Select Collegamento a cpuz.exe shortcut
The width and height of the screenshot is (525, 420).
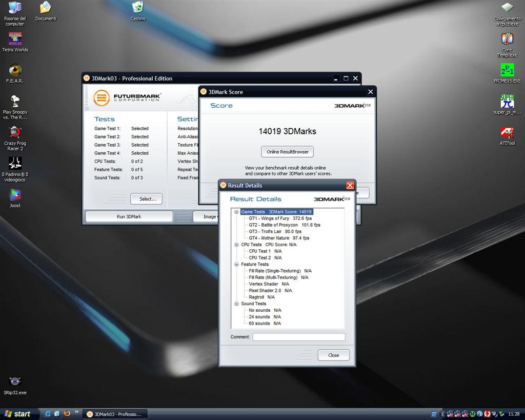507,13
